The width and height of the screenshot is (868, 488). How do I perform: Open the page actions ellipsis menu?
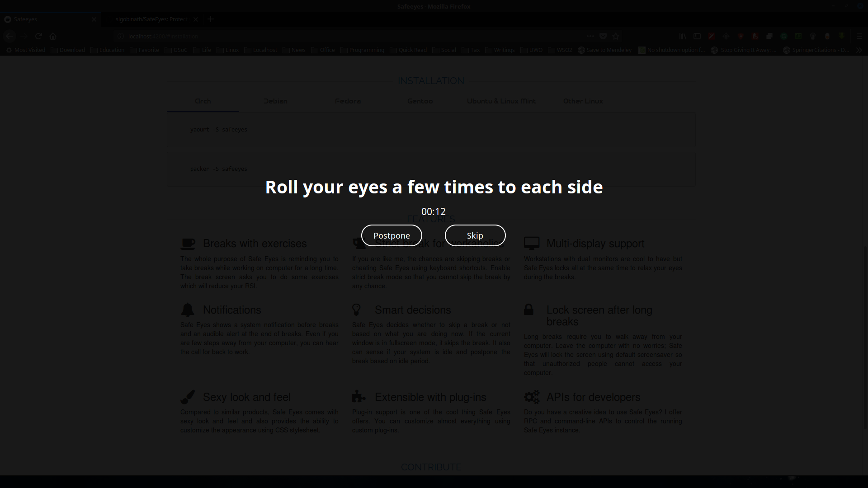(x=590, y=36)
